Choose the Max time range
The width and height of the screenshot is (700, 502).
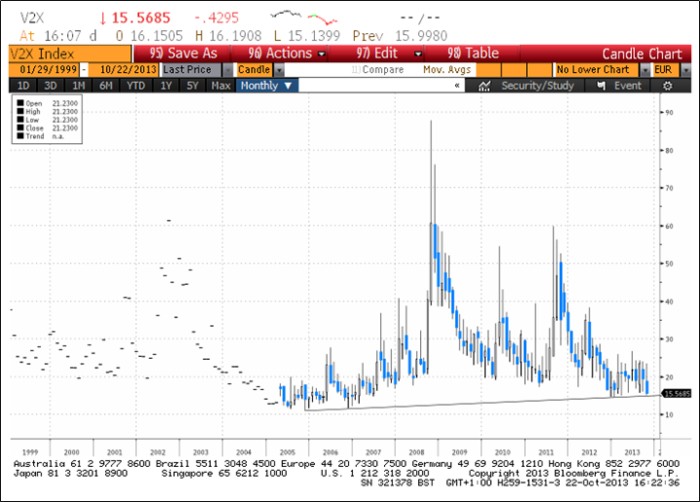click(x=221, y=86)
